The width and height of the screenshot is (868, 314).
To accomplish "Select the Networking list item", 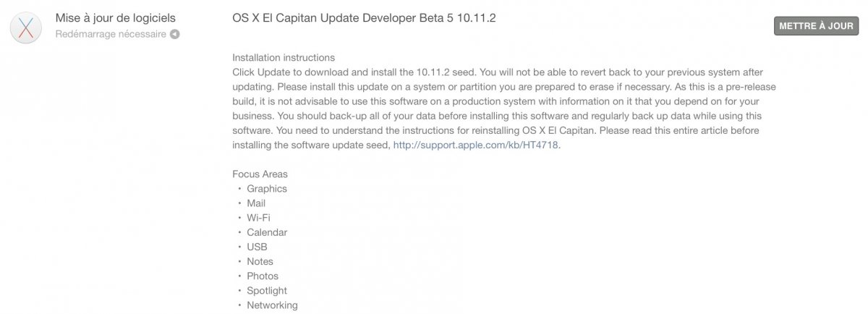I will click(x=272, y=305).
